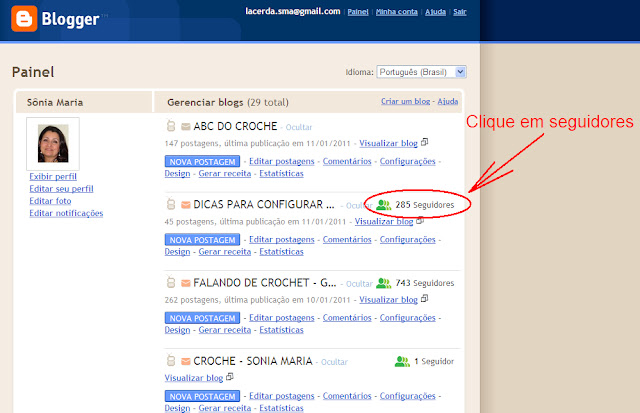Image resolution: width=640 pixels, height=413 pixels.
Task: Click NOVA POSTAGEM for FALANDO DE CROCHET
Action: click(x=202, y=318)
